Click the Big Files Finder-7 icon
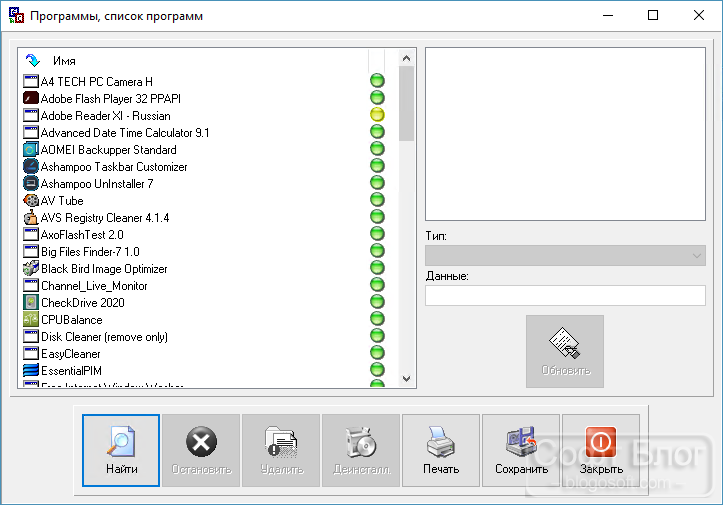723x505 pixels. pyautogui.click(x=30, y=251)
